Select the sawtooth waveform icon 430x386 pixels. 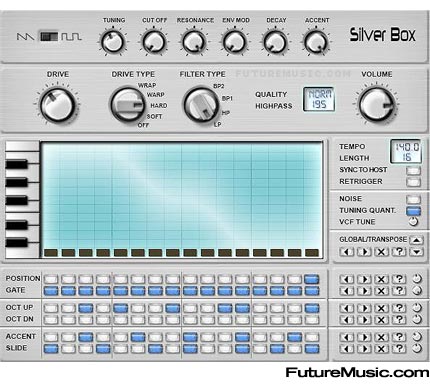point(25,36)
